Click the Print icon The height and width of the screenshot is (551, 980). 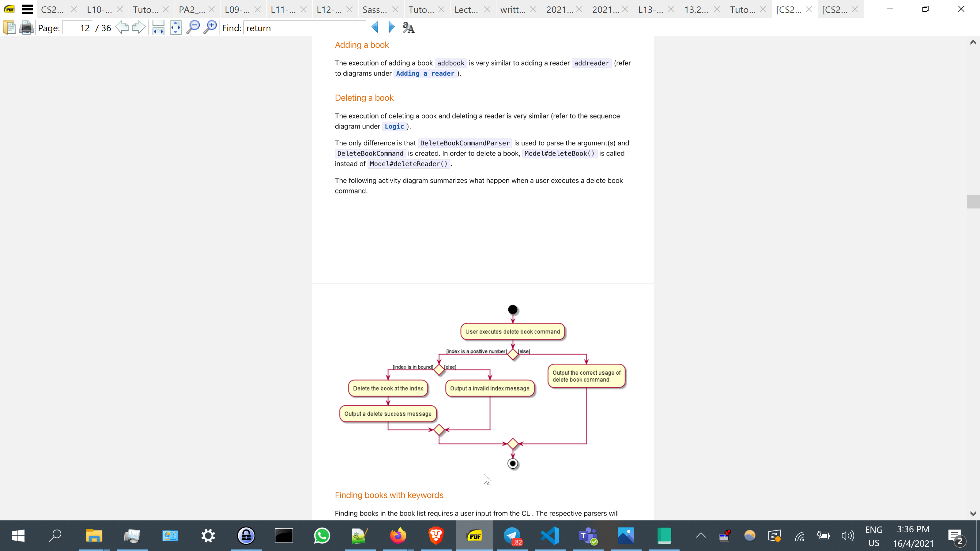click(x=26, y=27)
